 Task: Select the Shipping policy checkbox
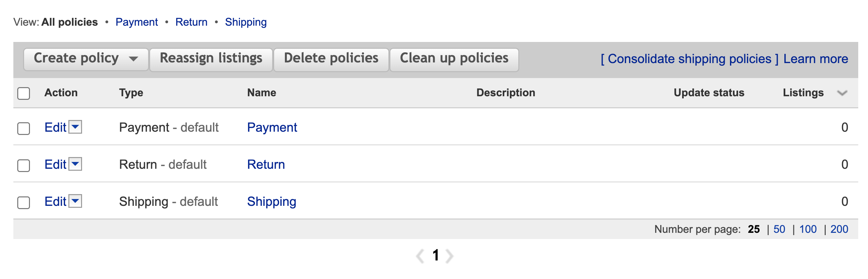[23, 203]
